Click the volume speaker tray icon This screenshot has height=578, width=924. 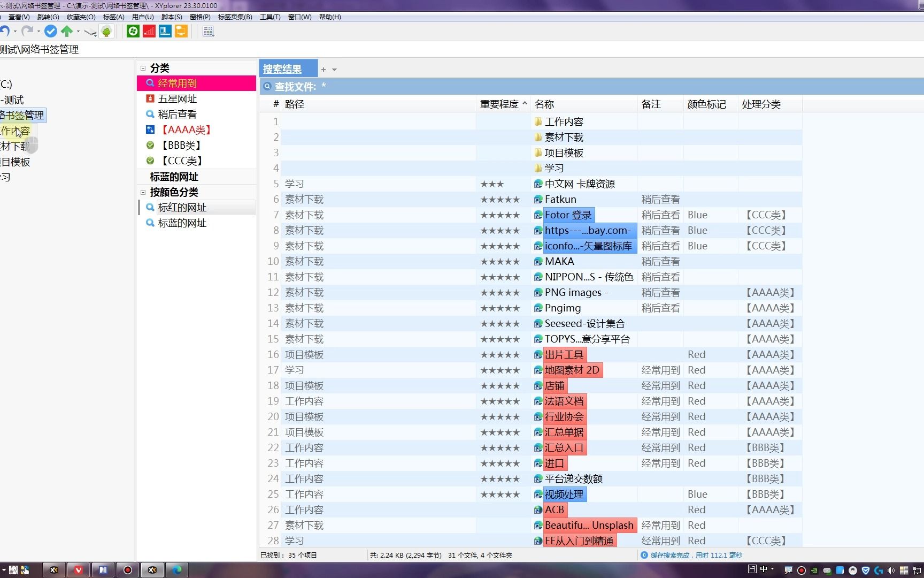click(891, 570)
